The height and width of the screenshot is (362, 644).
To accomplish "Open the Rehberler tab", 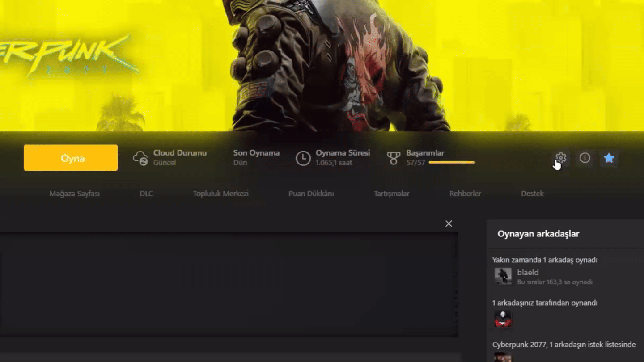I will coord(465,194).
